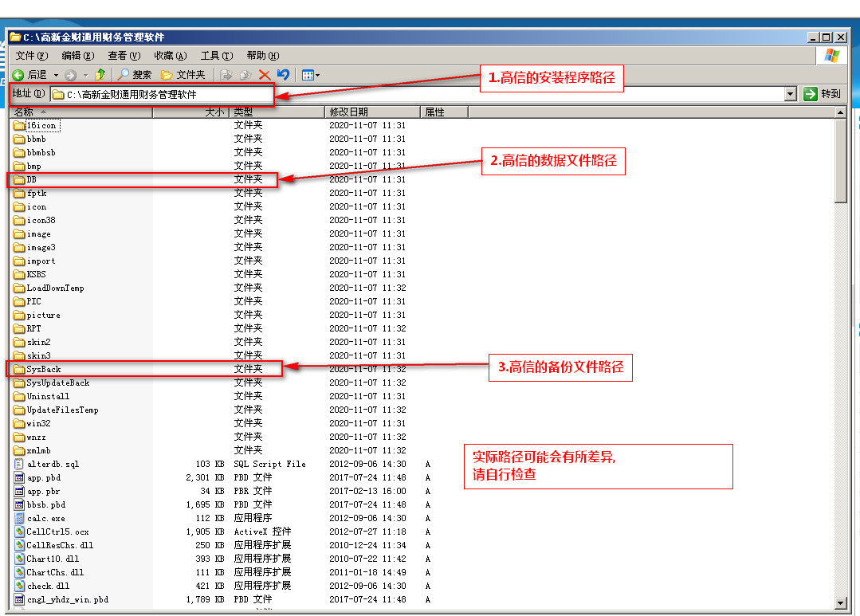The height and width of the screenshot is (616, 860).
Task: Click the blue Undo arrow icon
Action: coord(283,75)
